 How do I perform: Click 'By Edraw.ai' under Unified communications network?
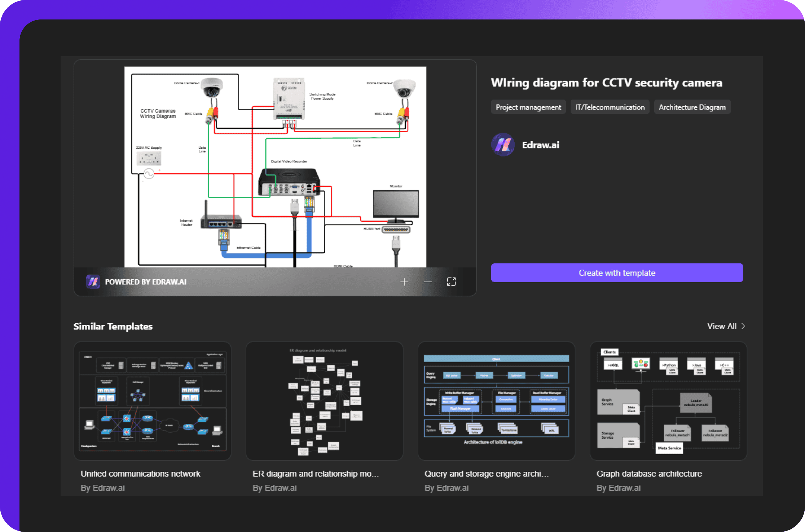102,488
